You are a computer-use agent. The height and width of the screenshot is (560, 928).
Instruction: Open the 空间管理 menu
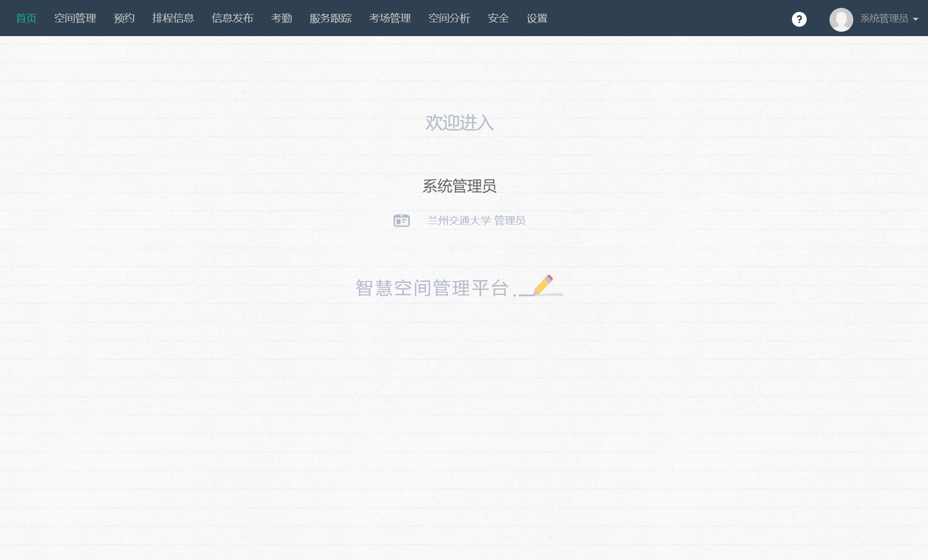75,18
